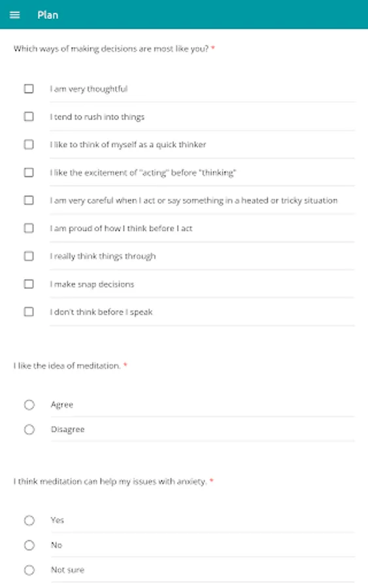Click the 'I make snap decisions' label text
368x588 pixels.
92,284
